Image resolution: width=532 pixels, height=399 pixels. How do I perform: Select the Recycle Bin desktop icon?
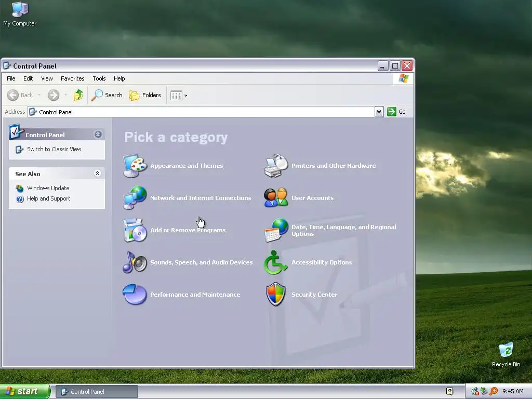[x=506, y=355]
